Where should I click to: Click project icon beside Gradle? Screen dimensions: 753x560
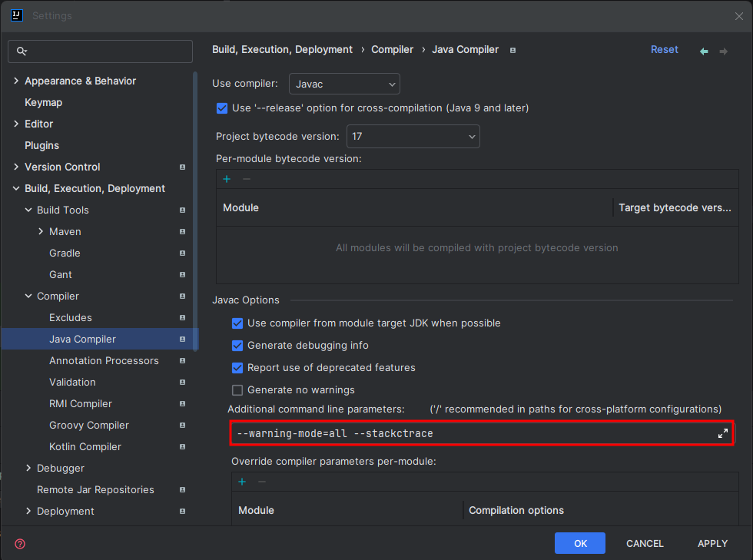tap(183, 253)
